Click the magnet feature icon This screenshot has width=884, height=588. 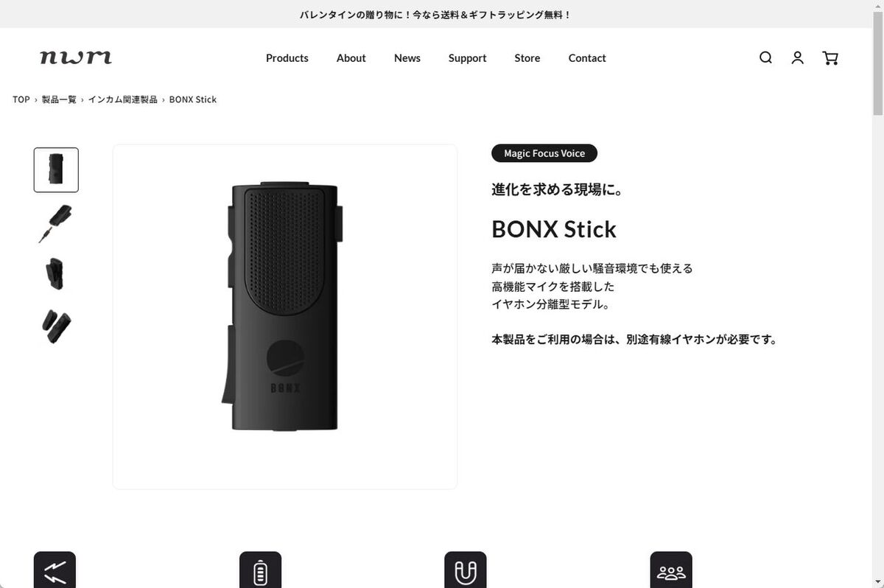[x=466, y=570]
